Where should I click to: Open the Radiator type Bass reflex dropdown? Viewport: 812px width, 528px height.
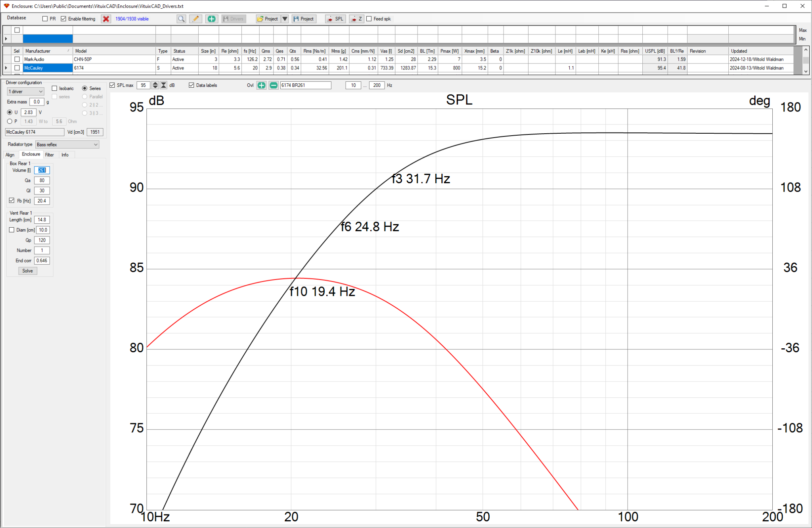(x=67, y=145)
